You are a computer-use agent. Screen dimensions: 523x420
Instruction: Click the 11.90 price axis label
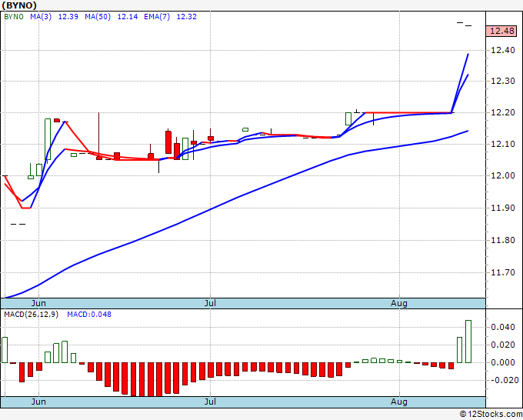point(503,208)
